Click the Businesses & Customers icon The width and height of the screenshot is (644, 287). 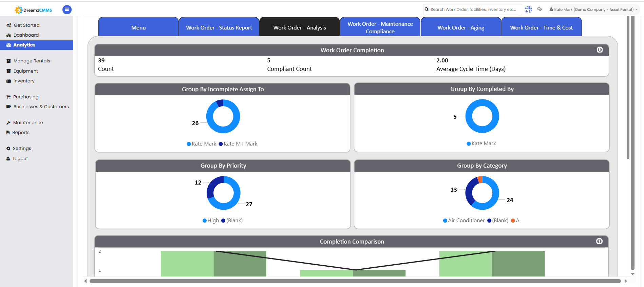[x=9, y=107]
